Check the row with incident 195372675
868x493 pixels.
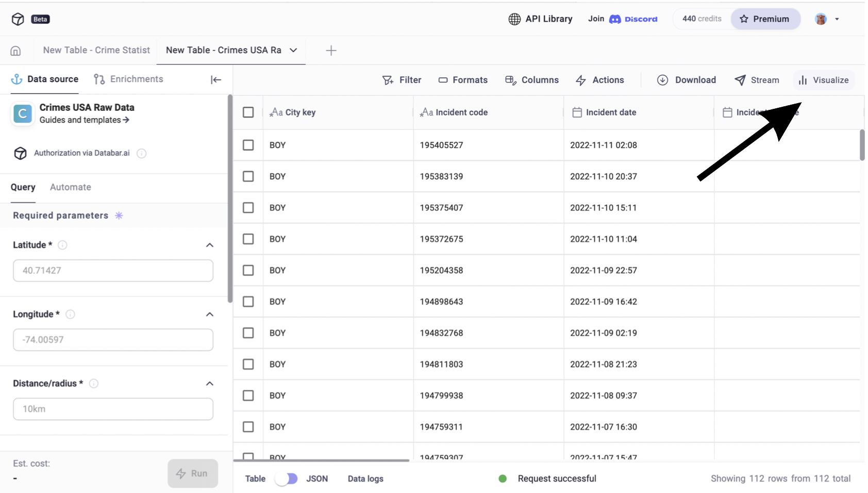248,239
